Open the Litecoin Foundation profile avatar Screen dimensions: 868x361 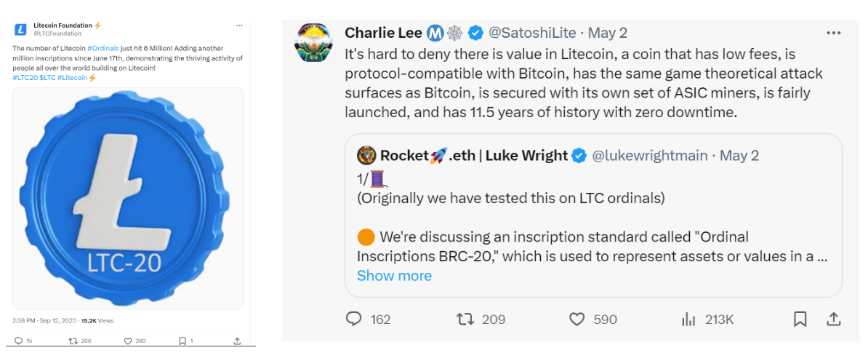click(x=21, y=29)
